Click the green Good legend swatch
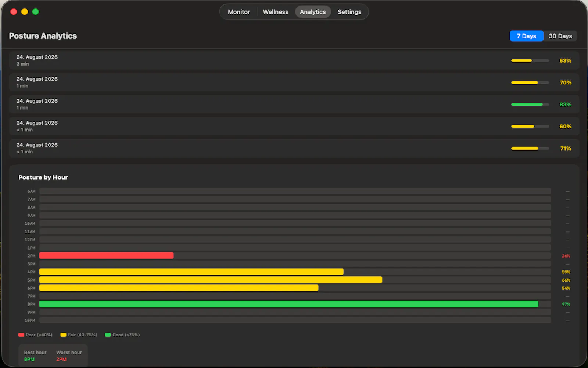Image resolution: width=588 pixels, height=368 pixels. tap(108, 335)
